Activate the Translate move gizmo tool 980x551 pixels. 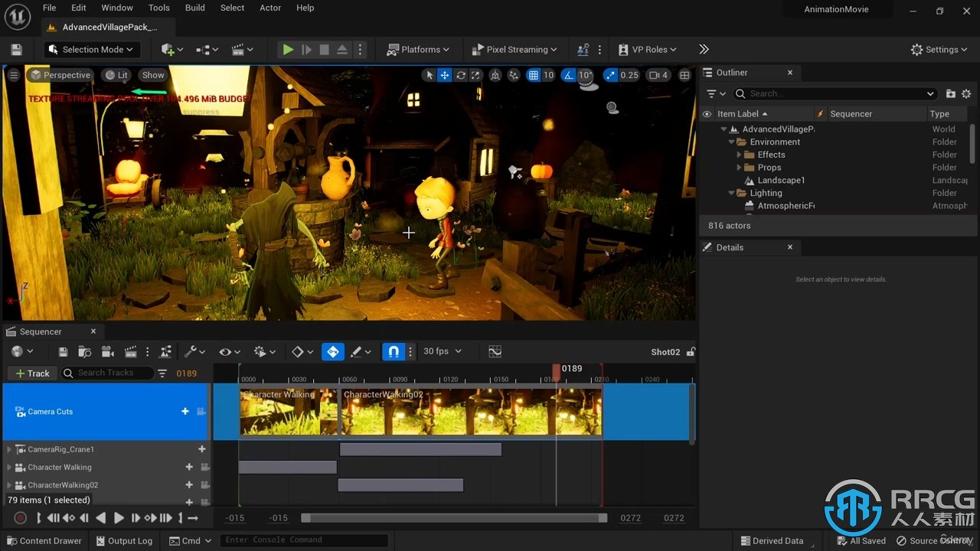pyautogui.click(x=445, y=75)
